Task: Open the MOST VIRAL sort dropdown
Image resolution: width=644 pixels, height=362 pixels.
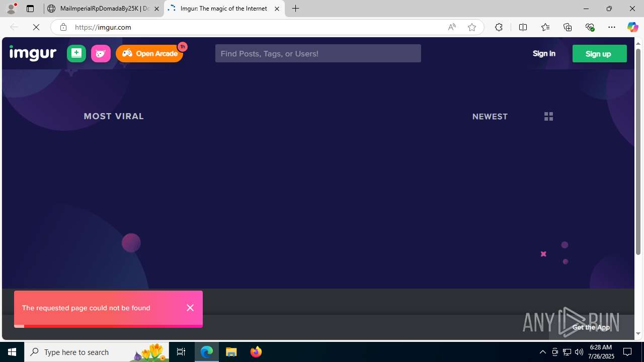Action: [114, 116]
